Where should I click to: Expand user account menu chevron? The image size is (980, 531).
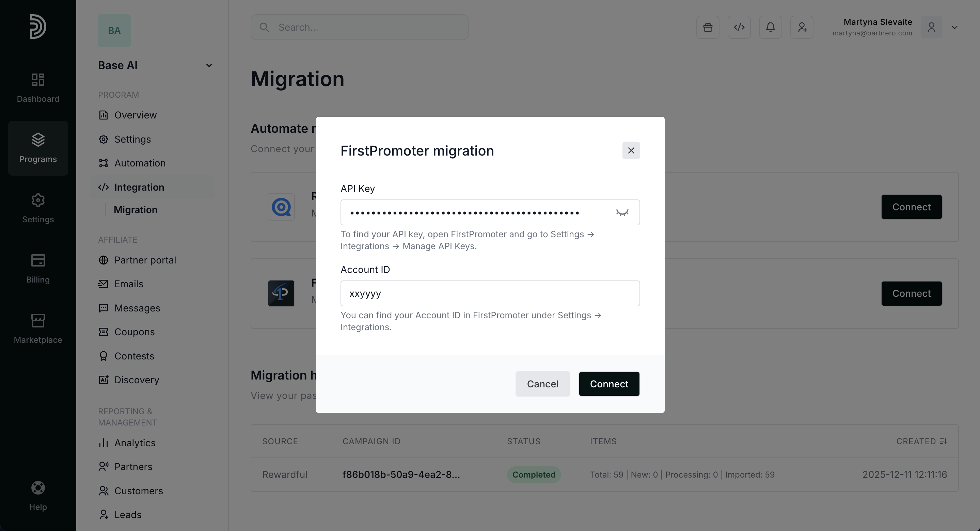(954, 27)
